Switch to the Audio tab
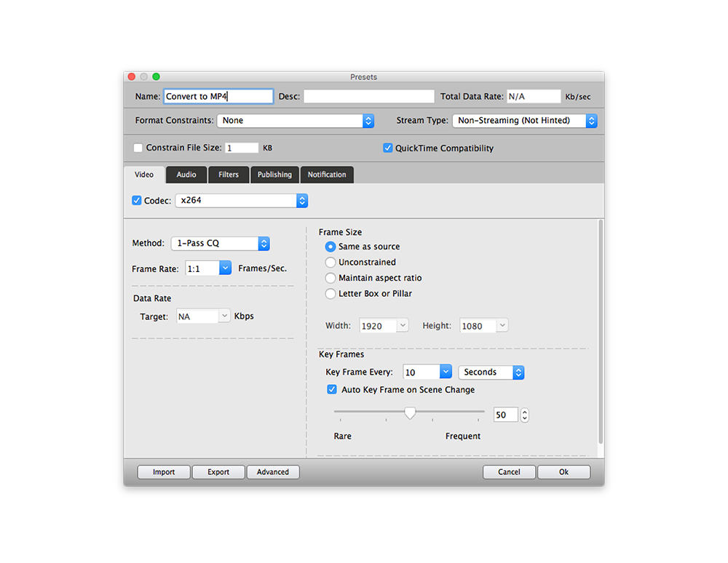 coord(186,175)
